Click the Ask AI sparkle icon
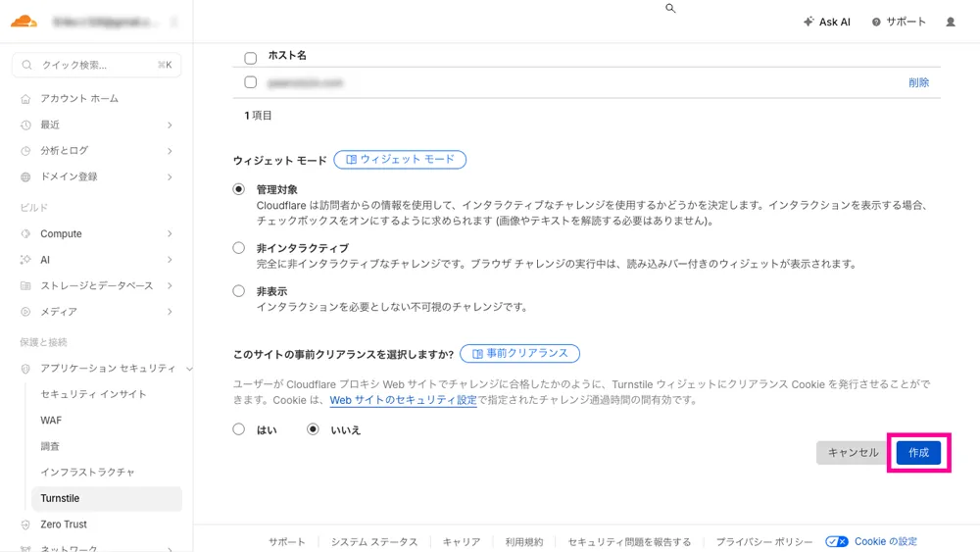This screenshot has width=980, height=552. click(808, 22)
